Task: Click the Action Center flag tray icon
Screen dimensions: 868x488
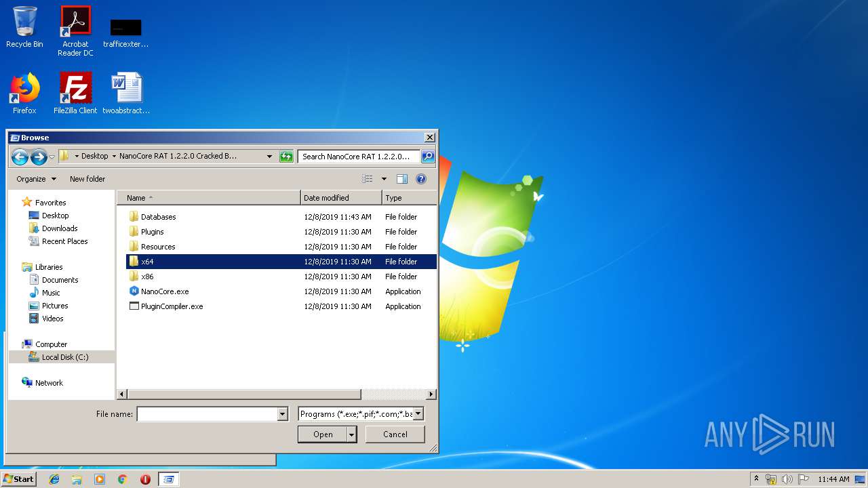Action: [803, 479]
